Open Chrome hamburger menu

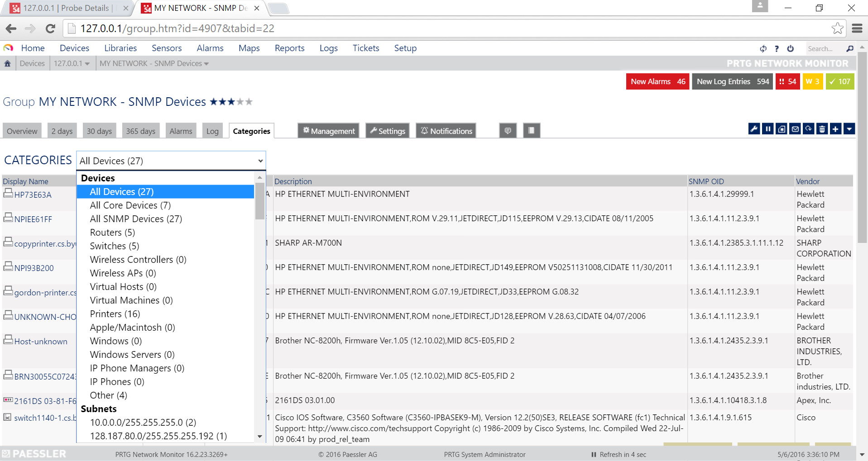[x=857, y=28]
